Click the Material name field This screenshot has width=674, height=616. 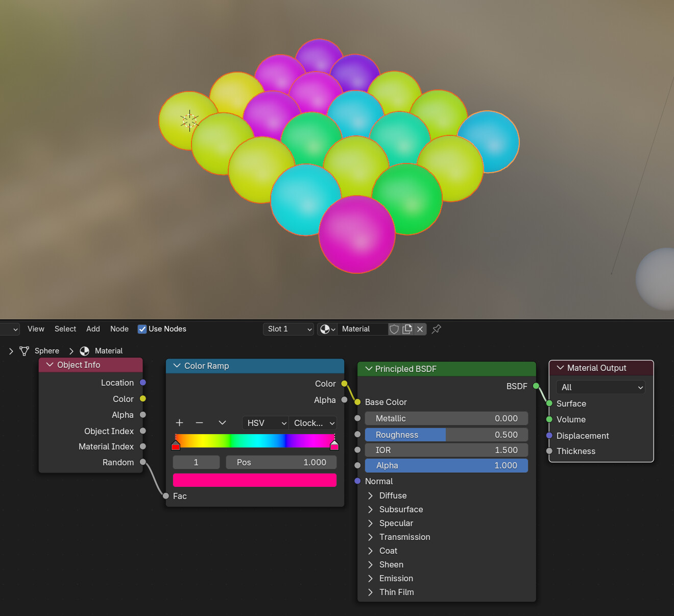click(363, 329)
